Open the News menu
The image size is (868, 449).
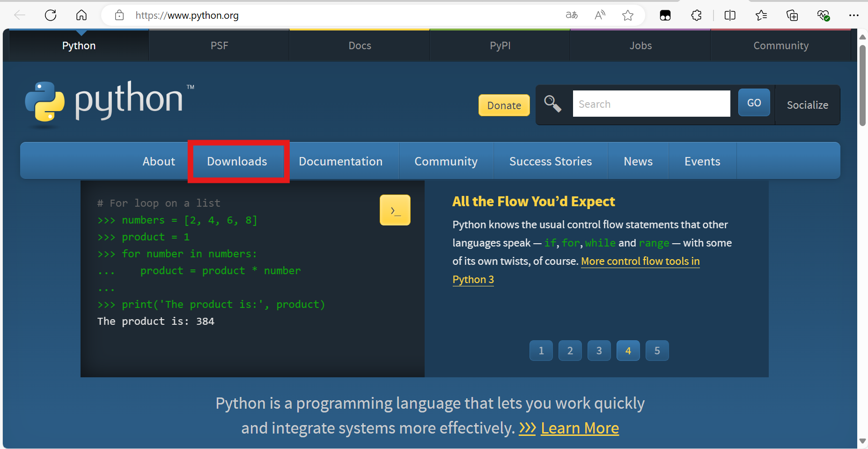638,161
